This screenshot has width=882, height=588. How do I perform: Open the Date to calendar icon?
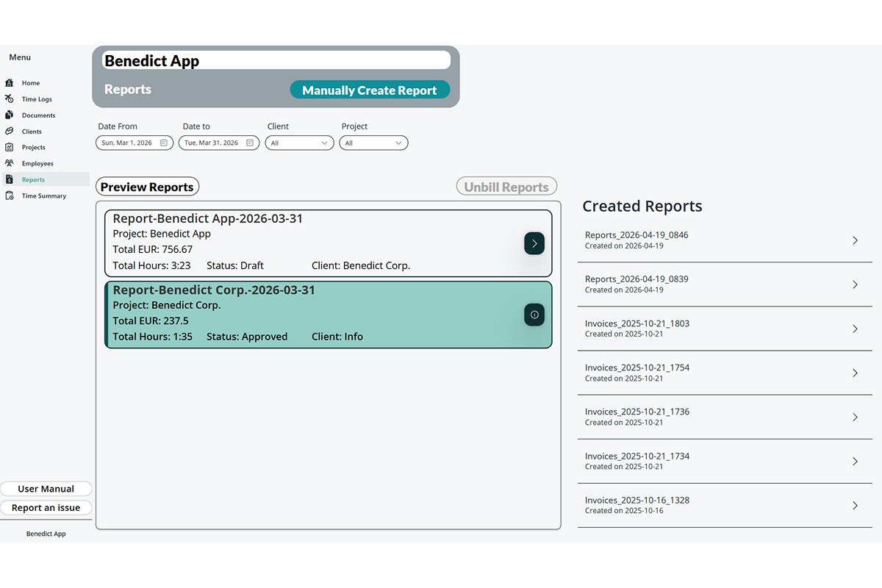tap(250, 143)
